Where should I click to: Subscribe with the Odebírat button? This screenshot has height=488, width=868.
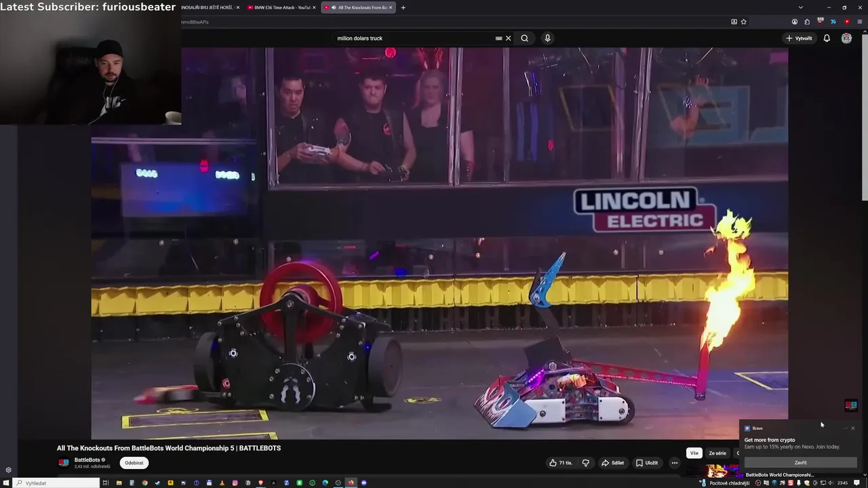134,463
